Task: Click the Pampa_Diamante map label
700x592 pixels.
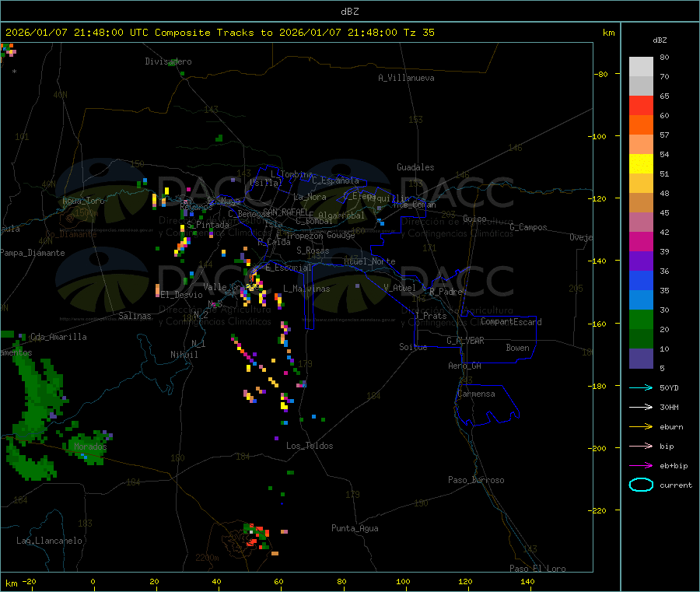Action: click(33, 253)
